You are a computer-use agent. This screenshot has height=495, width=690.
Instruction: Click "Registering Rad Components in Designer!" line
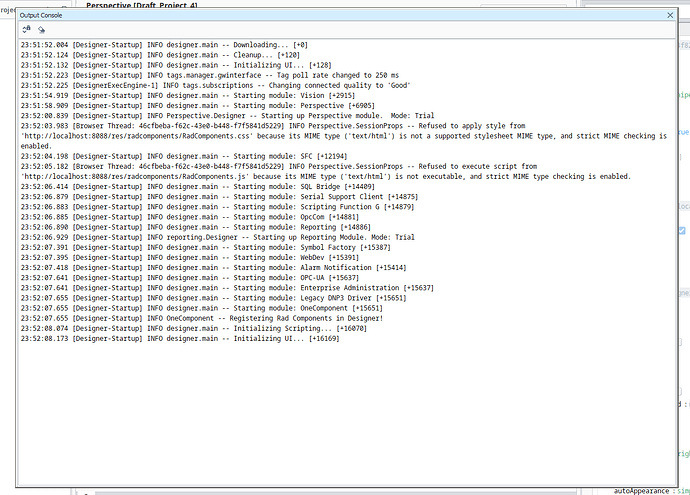tap(202, 318)
